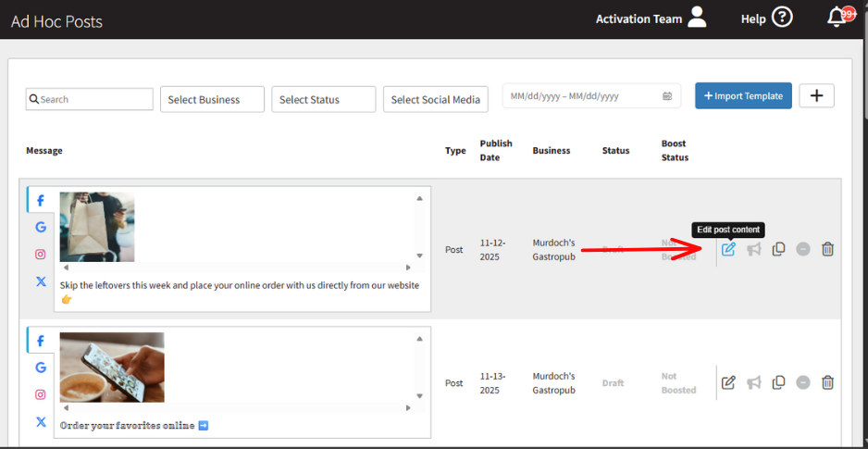
Task: Open the Select Social Media dropdown
Action: click(436, 99)
